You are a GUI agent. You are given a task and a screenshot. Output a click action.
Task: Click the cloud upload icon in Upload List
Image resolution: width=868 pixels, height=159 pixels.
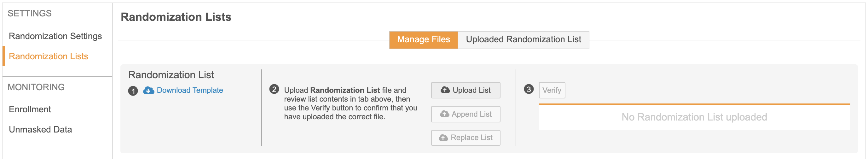pyautogui.click(x=445, y=90)
